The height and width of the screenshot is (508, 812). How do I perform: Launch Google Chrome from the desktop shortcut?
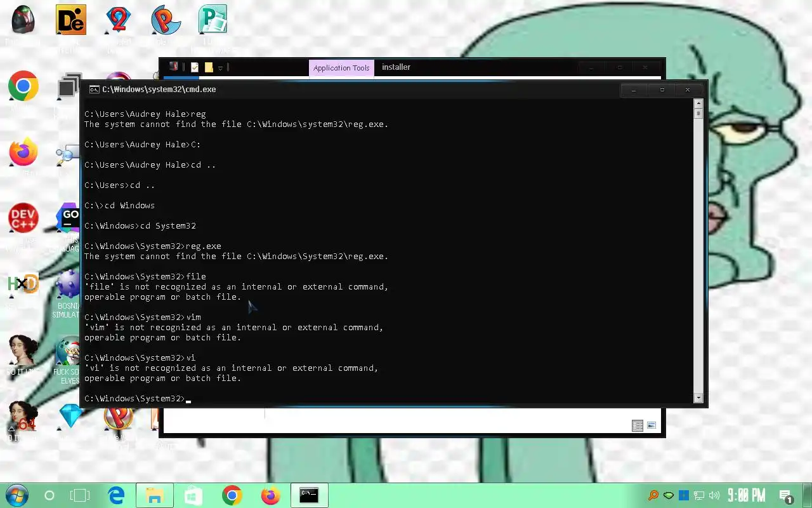click(x=23, y=86)
